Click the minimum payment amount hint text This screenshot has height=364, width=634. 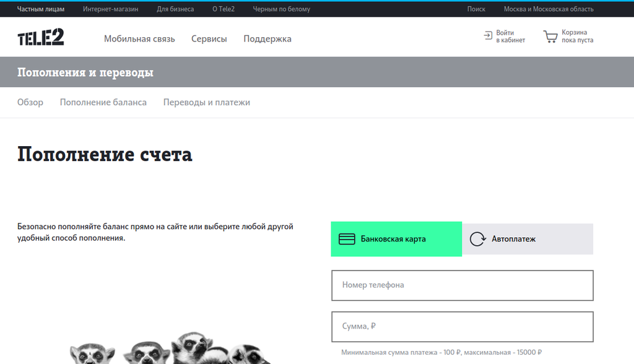coord(441,352)
